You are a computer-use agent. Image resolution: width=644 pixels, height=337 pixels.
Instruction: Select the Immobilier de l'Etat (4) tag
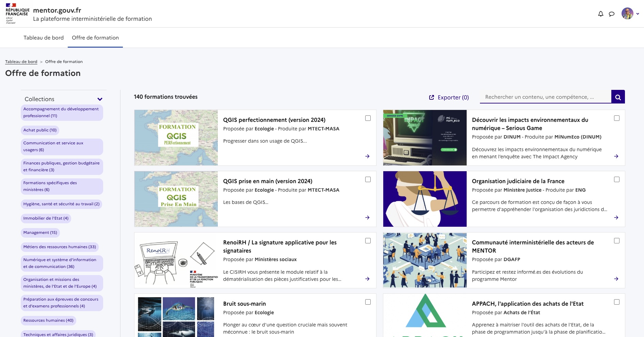(x=46, y=218)
